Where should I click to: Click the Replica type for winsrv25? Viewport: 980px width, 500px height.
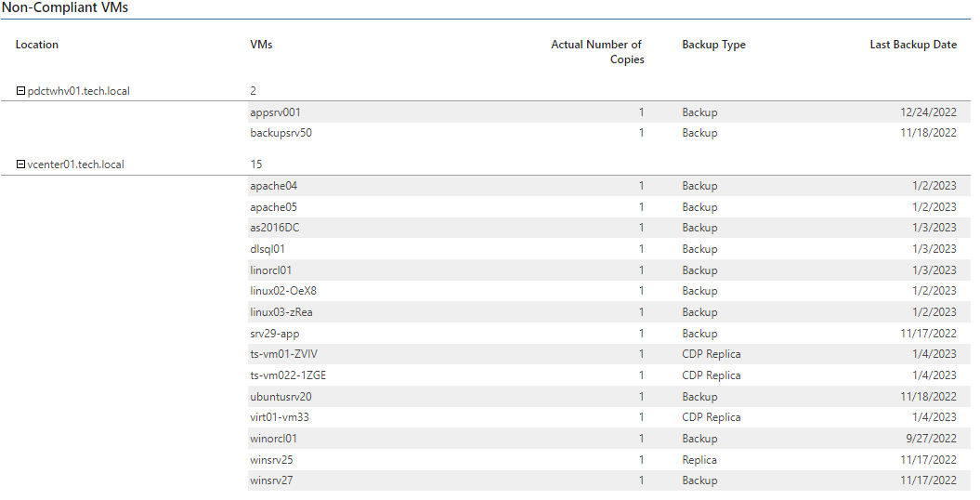699,460
